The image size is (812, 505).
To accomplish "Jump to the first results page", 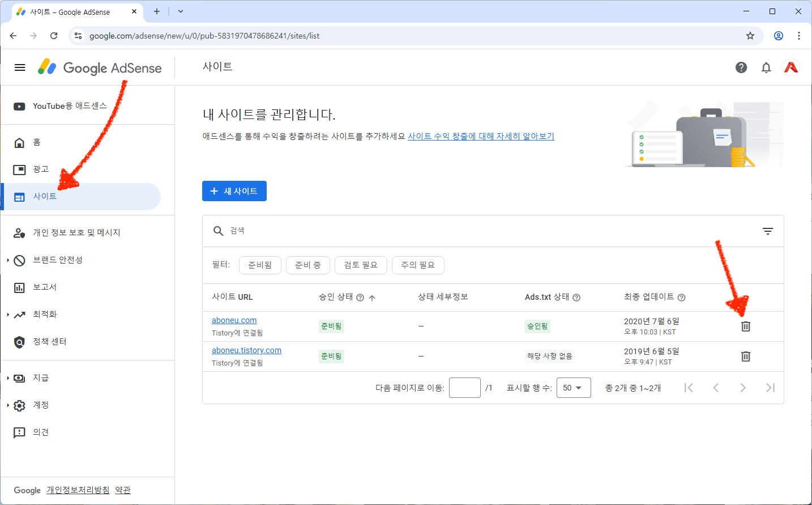I will (689, 388).
